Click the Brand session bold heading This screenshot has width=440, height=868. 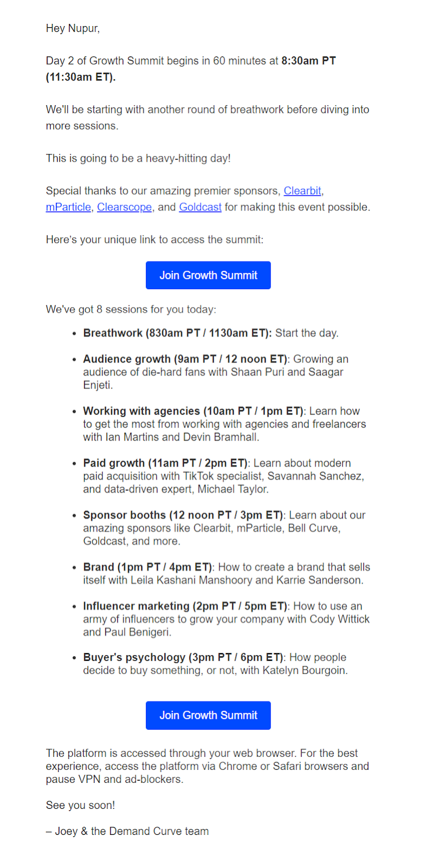click(x=148, y=567)
